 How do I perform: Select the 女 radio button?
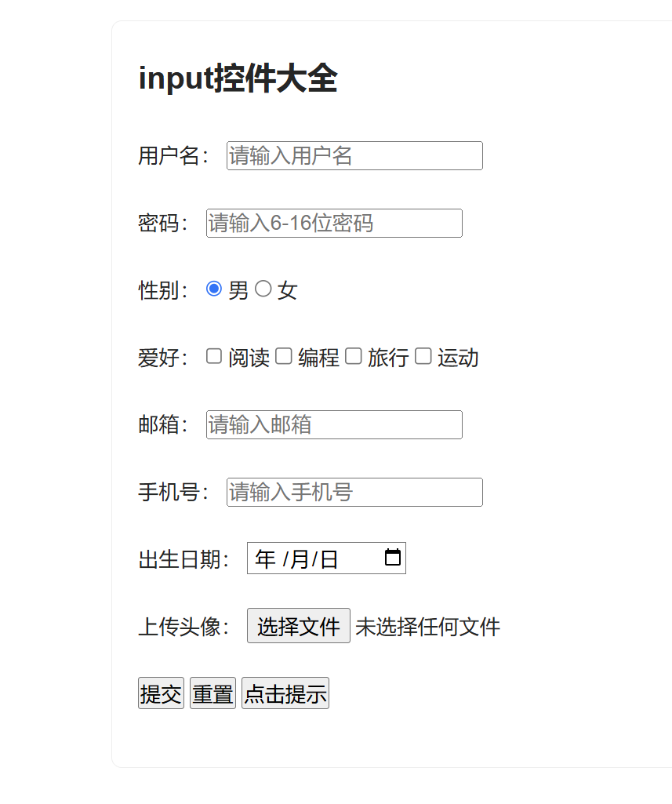coord(263,289)
